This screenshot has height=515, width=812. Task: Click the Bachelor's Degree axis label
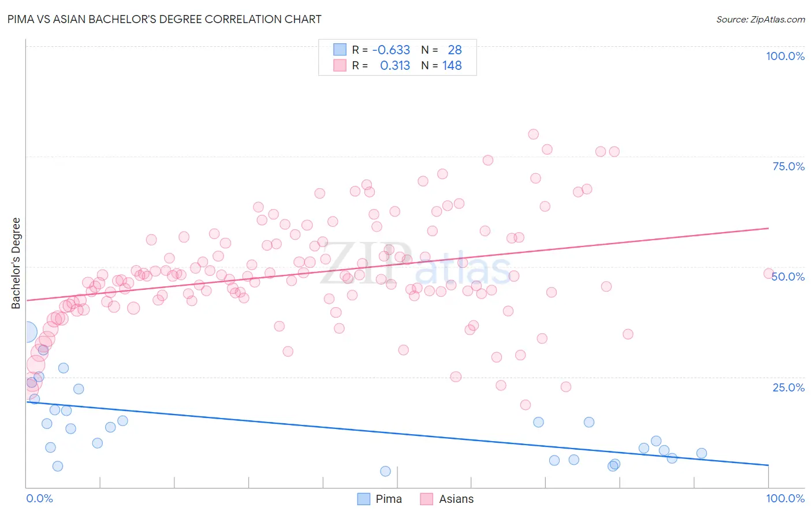click(x=16, y=263)
